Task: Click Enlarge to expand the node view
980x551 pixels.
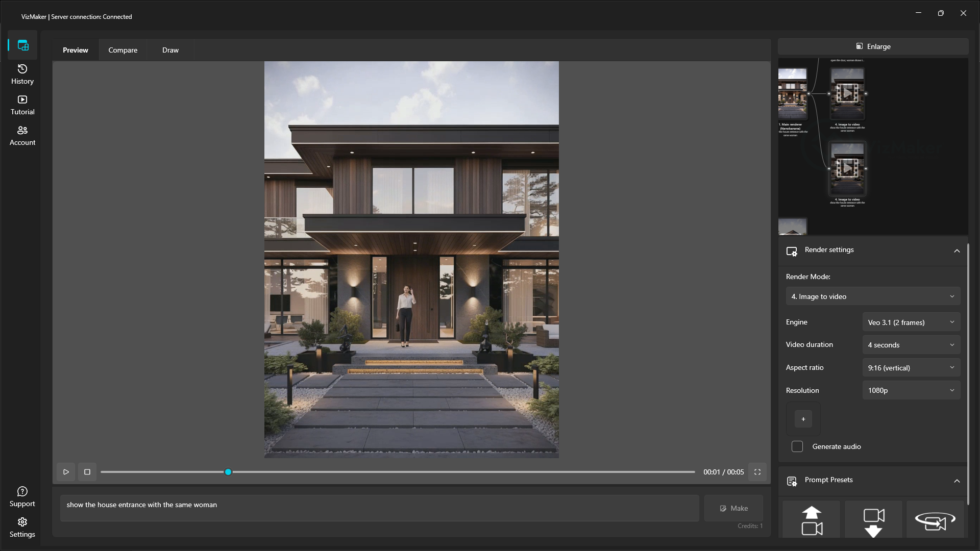Action: [873, 46]
